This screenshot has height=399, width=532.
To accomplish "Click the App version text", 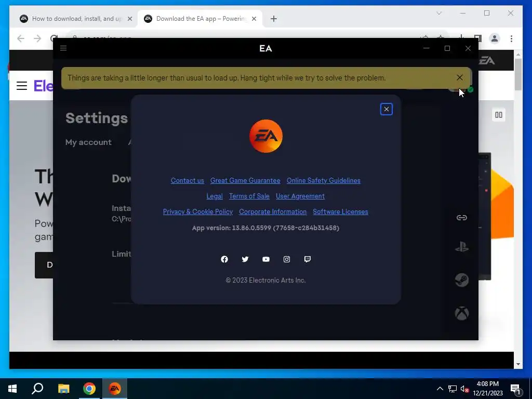I will [x=265, y=228].
